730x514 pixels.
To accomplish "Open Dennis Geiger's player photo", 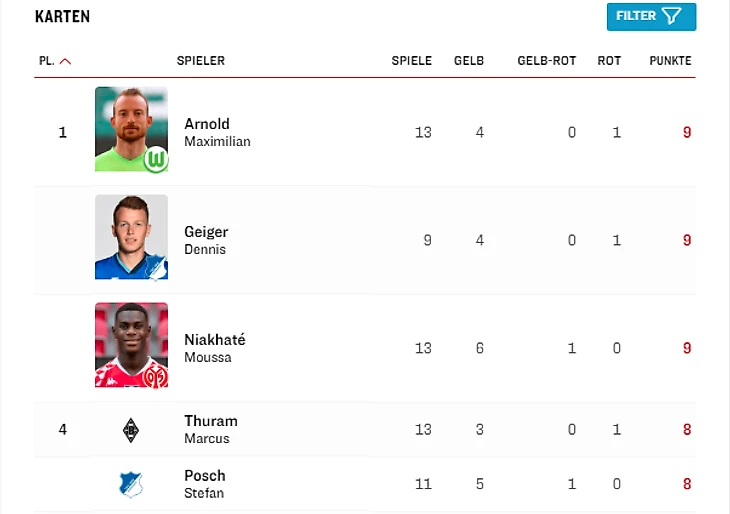I will tap(131, 237).
